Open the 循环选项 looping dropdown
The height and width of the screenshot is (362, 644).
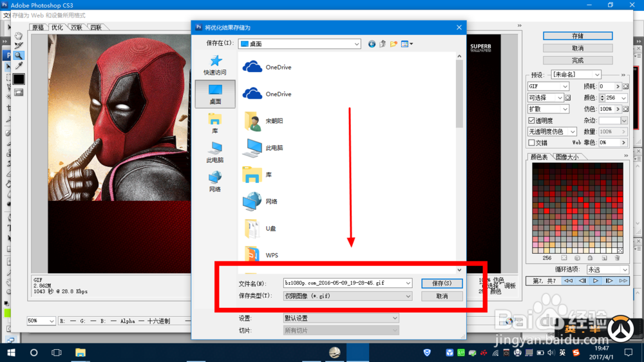pos(607,269)
